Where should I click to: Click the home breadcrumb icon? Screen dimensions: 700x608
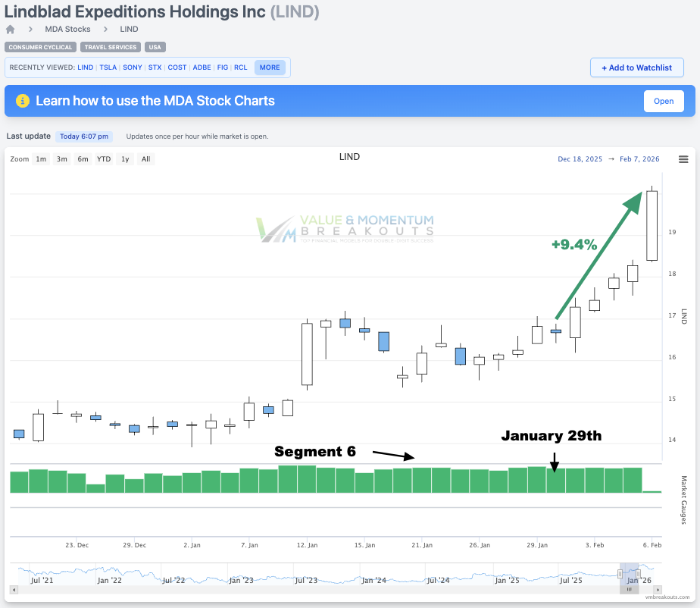point(11,30)
